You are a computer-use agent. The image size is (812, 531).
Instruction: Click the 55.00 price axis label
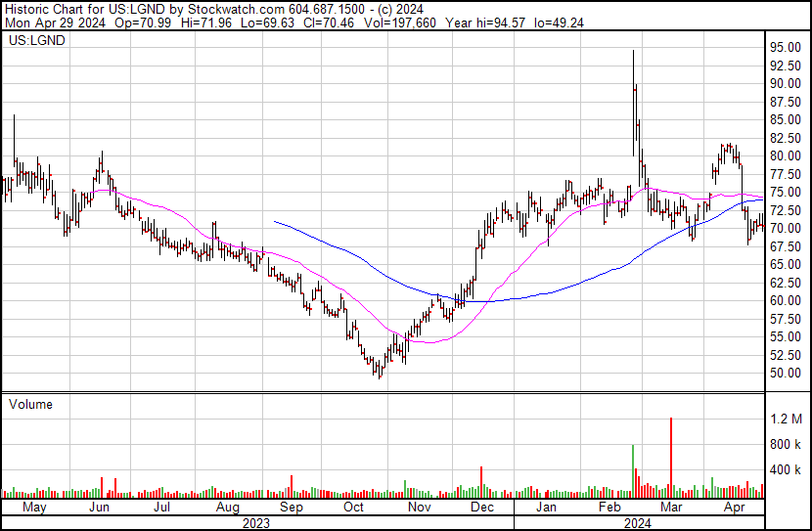(786, 337)
